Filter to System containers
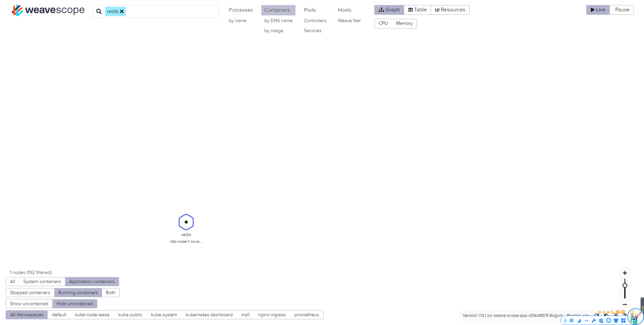Screen dimensions: 644x325 pyautogui.click(x=42, y=282)
